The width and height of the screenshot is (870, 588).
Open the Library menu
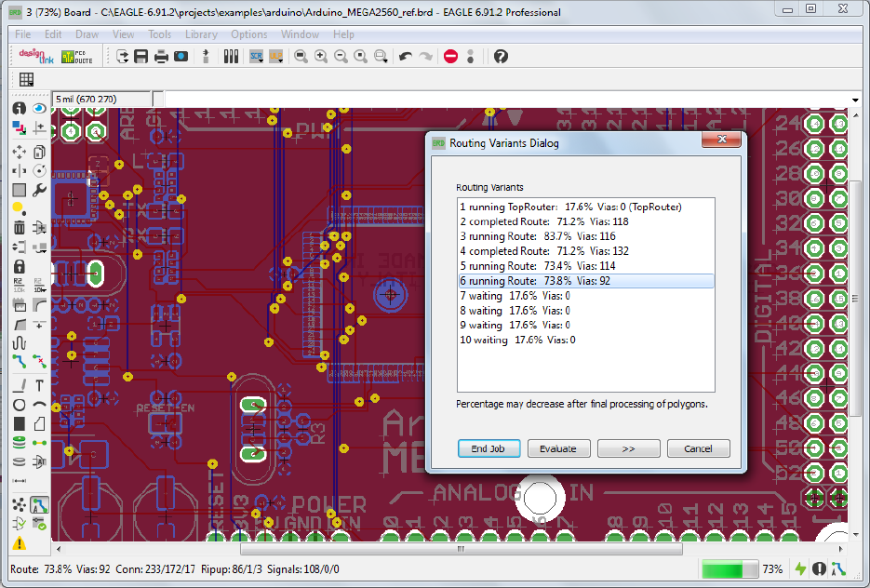tap(201, 34)
